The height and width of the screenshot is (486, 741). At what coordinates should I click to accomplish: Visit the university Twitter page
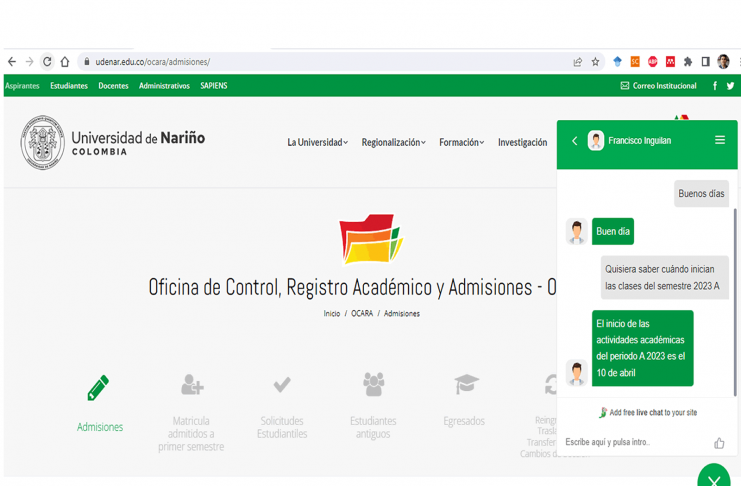tap(731, 86)
